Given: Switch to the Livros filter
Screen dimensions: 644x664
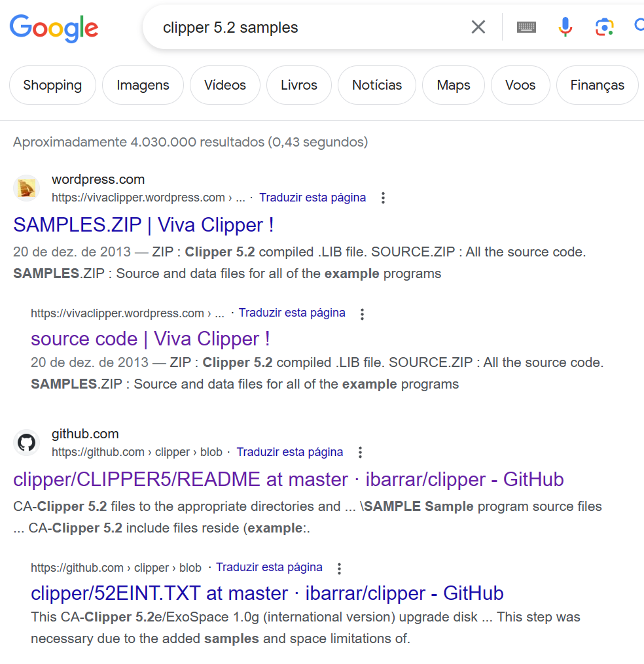Looking at the screenshot, I should click(298, 85).
